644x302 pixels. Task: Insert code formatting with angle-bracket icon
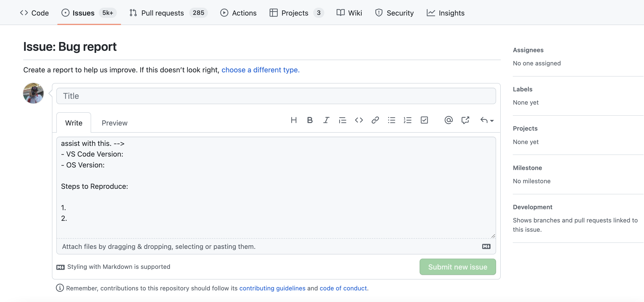click(x=359, y=120)
